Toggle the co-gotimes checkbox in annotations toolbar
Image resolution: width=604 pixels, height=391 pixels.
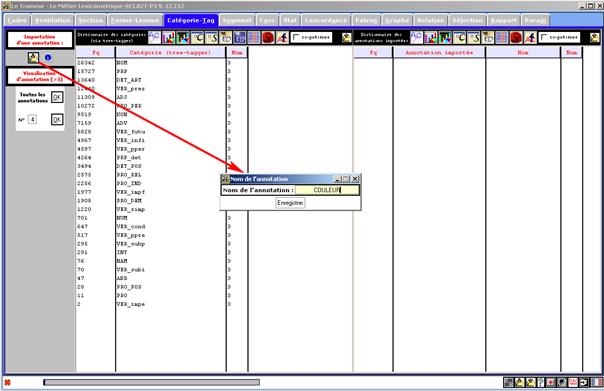pyautogui.click(x=544, y=37)
